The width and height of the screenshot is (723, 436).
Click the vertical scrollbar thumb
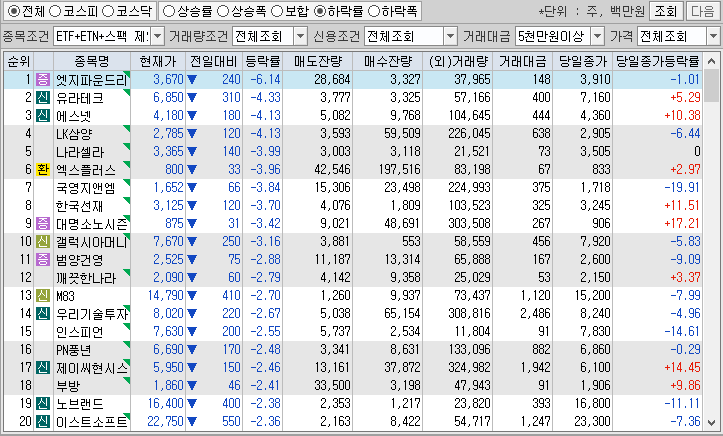tap(712, 84)
